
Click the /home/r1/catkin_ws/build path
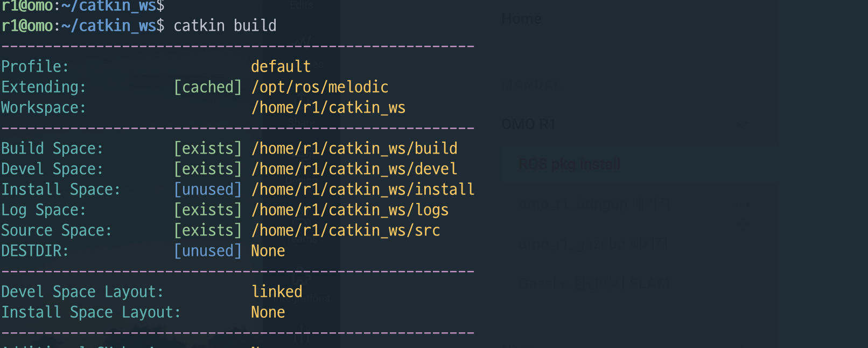click(x=354, y=149)
